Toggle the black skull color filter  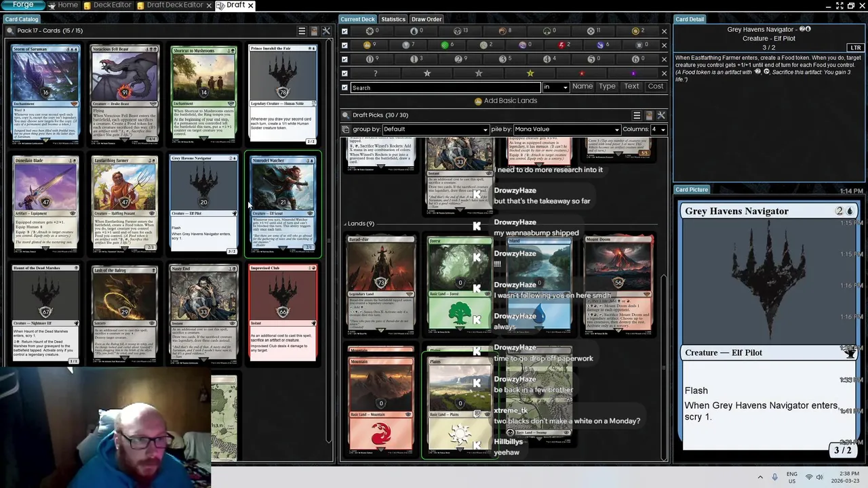tap(641, 45)
